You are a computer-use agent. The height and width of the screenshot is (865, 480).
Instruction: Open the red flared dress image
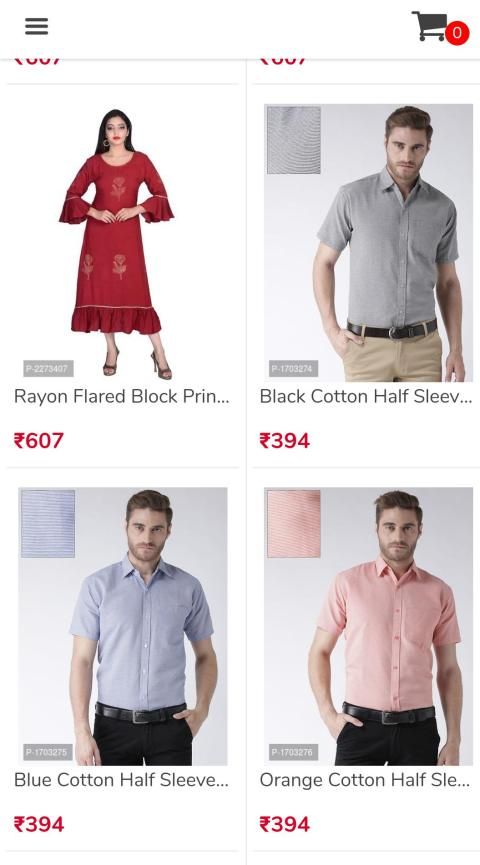[117, 242]
